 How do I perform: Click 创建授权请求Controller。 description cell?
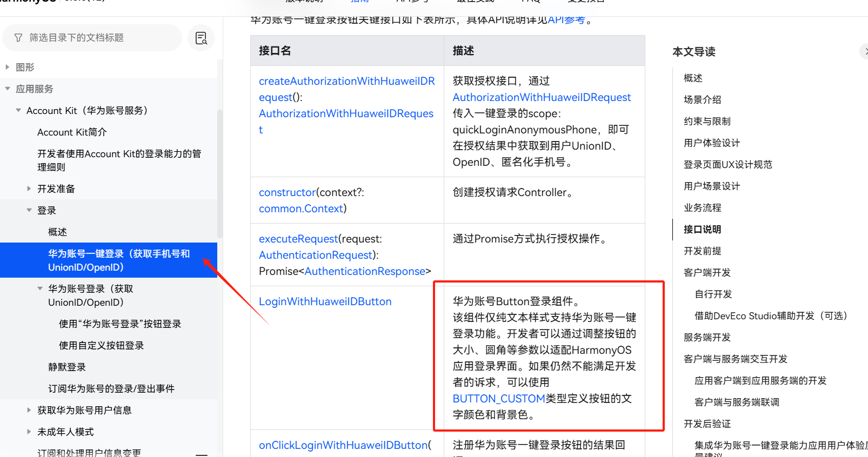544,200
